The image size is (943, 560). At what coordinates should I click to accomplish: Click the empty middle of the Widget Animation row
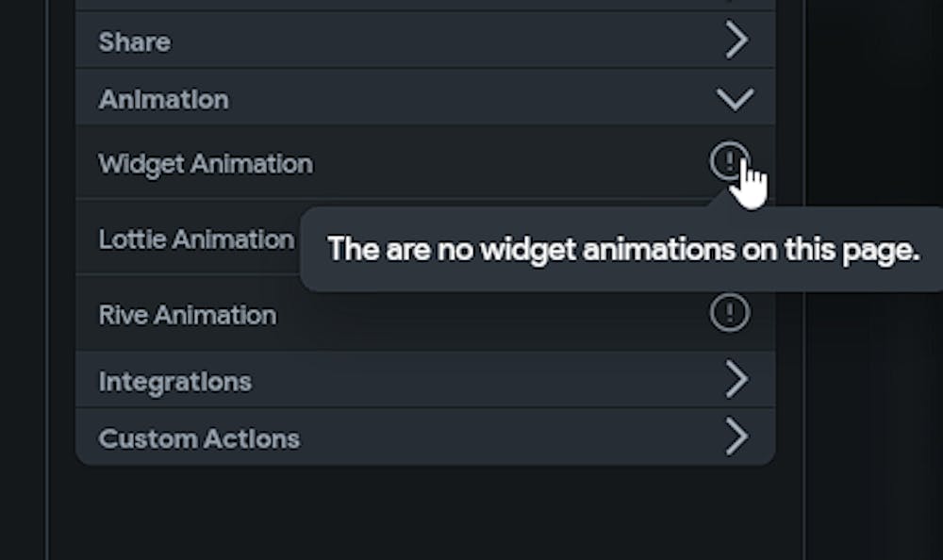click(509, 164)
